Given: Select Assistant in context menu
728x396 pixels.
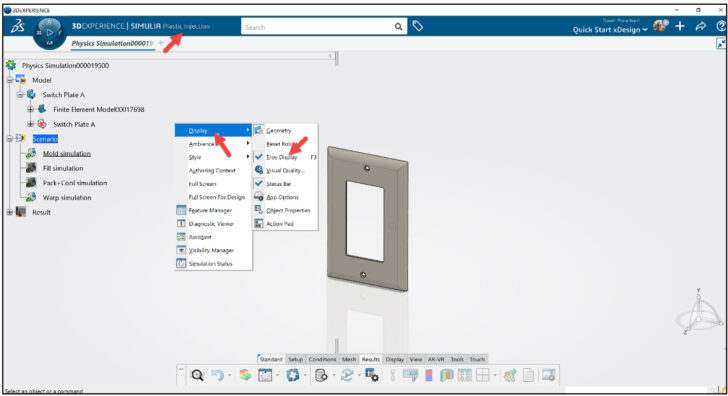Looking at the screenshot, I should [x=214, y=237].
